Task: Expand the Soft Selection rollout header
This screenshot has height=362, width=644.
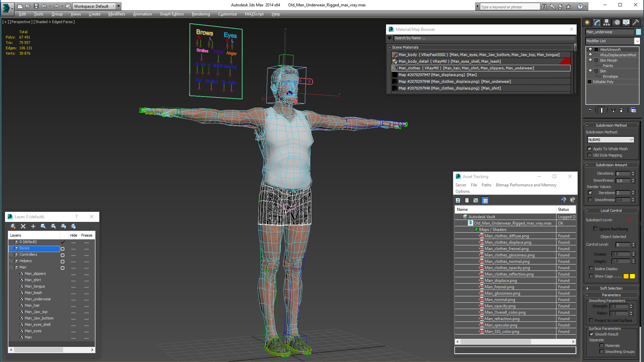Action: 611,288
